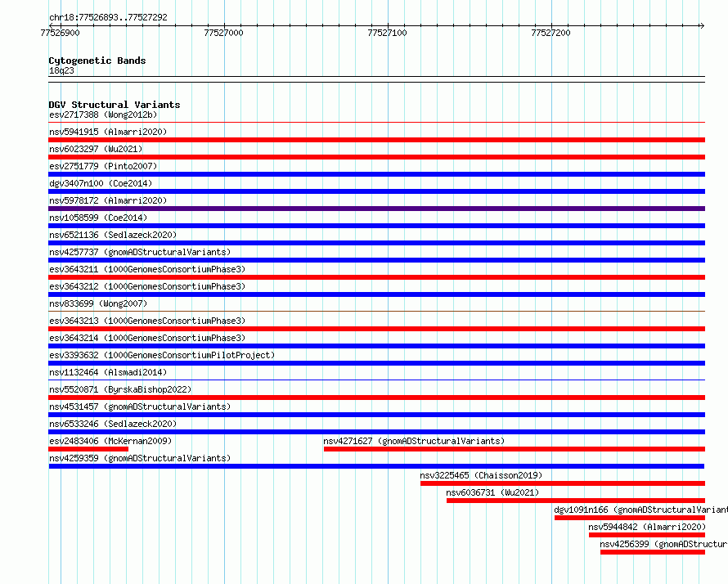728x584 pixels.
Task: Click the 77527200 ruler position label
Action: pyautogui.click(x=550, y=33)
